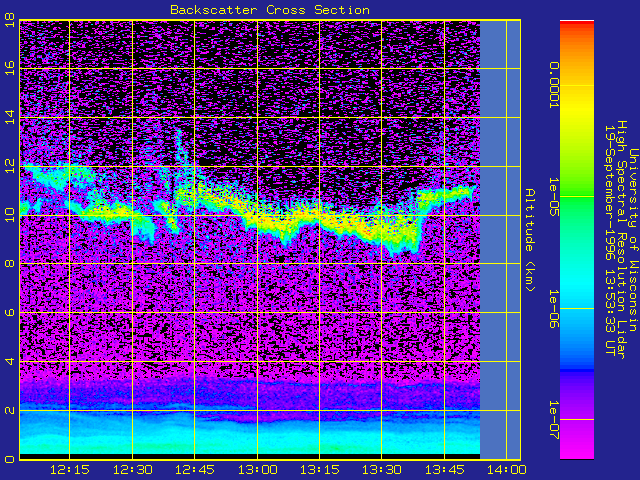Click the 1e-06 color scale label
Image resolution: width=640 pixels, height=480 pixels.
tap(553, 309)
